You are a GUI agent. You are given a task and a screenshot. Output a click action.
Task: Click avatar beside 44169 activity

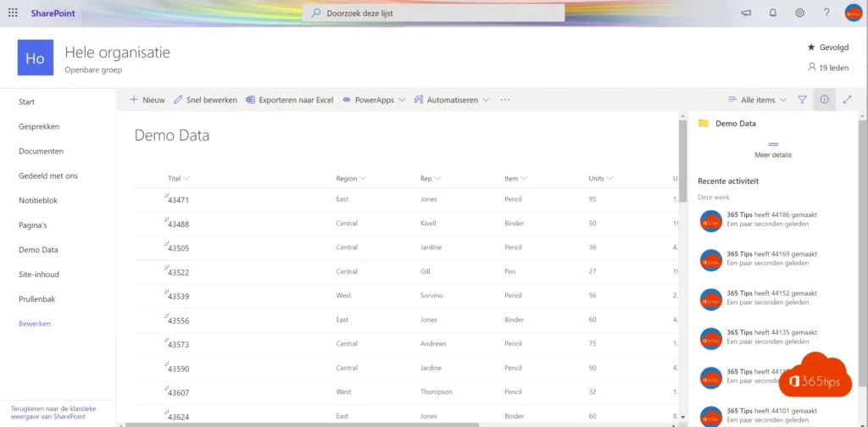coord(711,260)
